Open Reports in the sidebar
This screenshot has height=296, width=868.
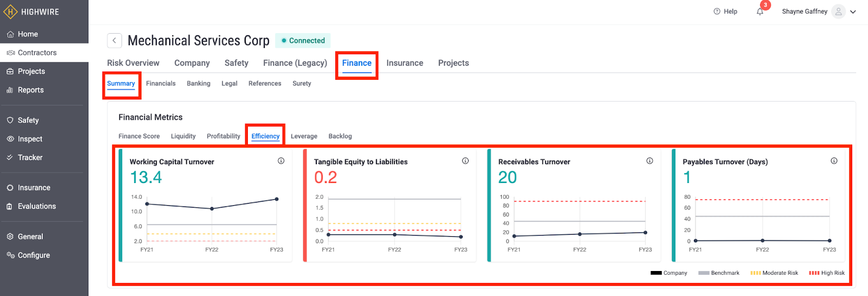tap(30, 90)
